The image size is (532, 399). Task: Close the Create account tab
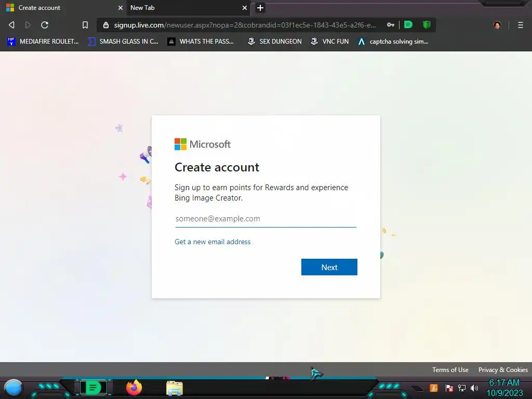coord(120,8)
